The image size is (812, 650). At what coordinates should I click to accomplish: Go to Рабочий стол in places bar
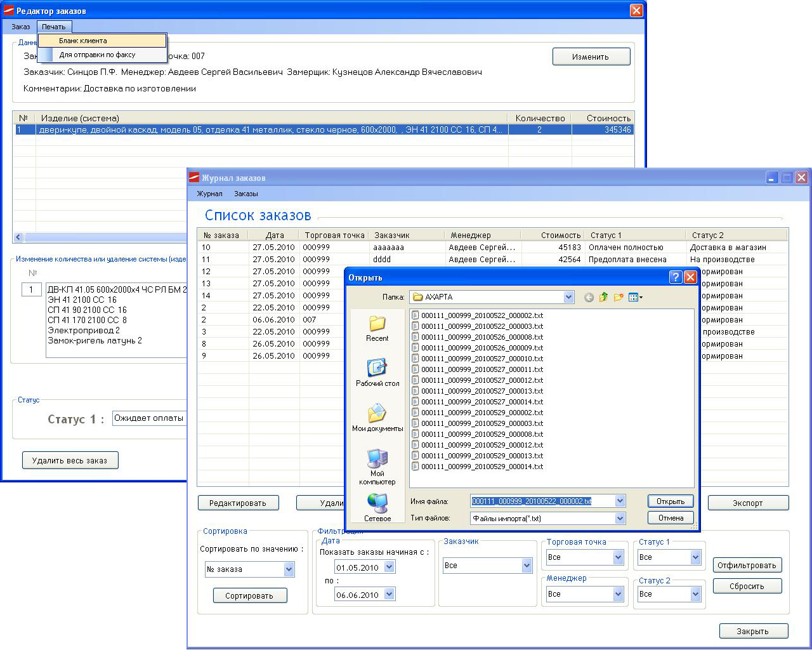pyautogui.click(x=377, y=373)
